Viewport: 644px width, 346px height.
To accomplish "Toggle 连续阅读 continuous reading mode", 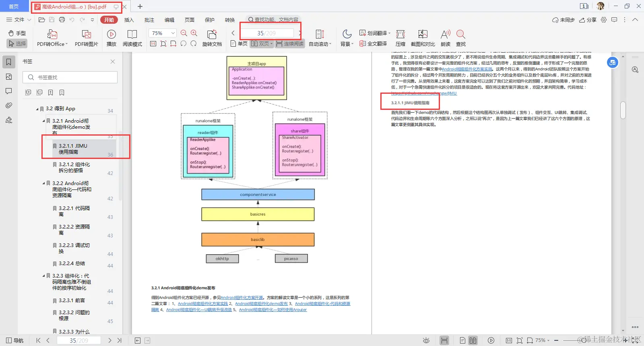I will pos(290,43).
